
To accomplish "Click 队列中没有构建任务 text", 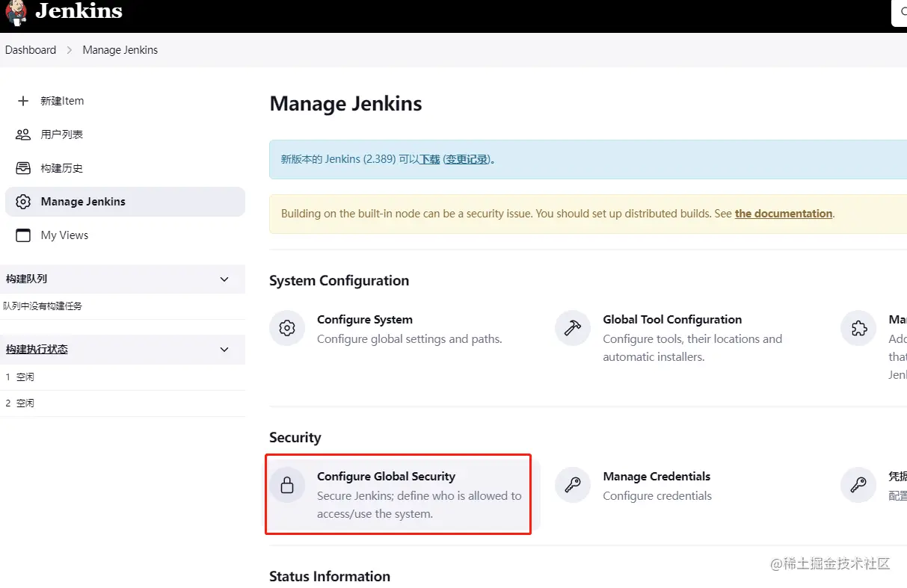I will (43, 306).
